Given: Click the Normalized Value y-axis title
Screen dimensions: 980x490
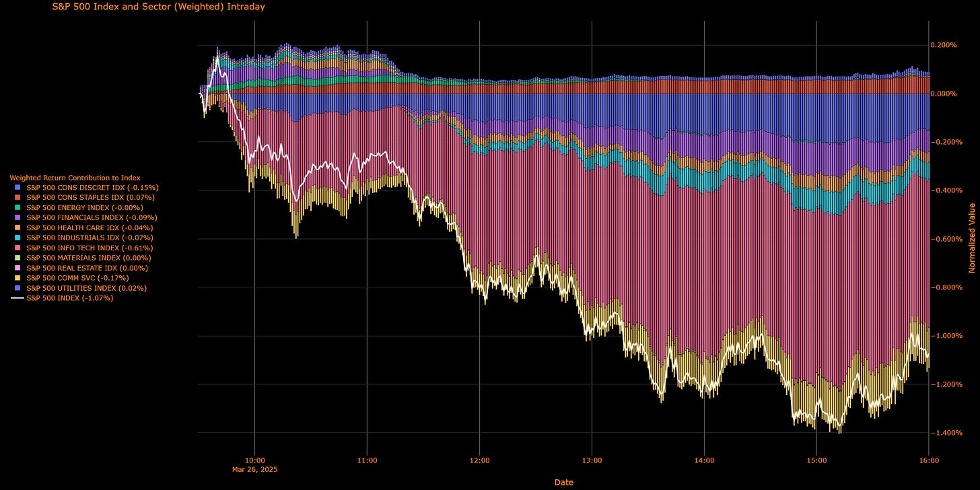Looking at the screenshot, I should coord(972,238).
